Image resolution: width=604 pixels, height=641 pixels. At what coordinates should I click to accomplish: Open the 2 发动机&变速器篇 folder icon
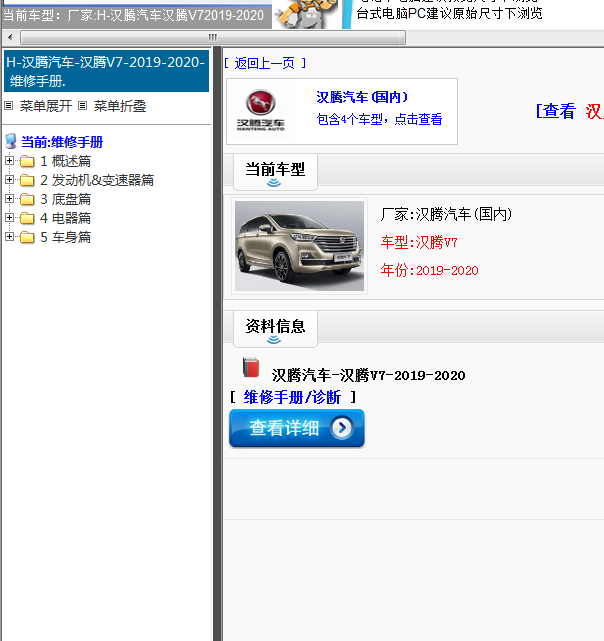[x=27, y=180]
